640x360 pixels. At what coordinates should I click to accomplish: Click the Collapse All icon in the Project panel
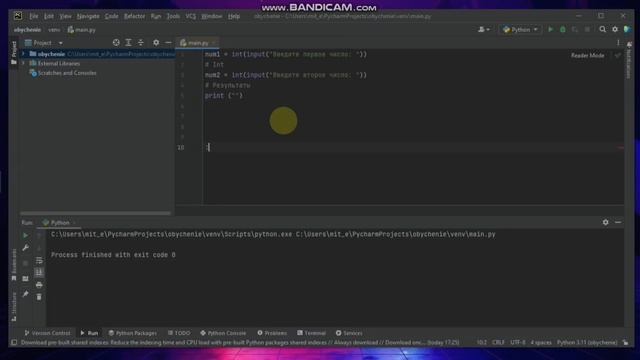click(x=140, y=42)
